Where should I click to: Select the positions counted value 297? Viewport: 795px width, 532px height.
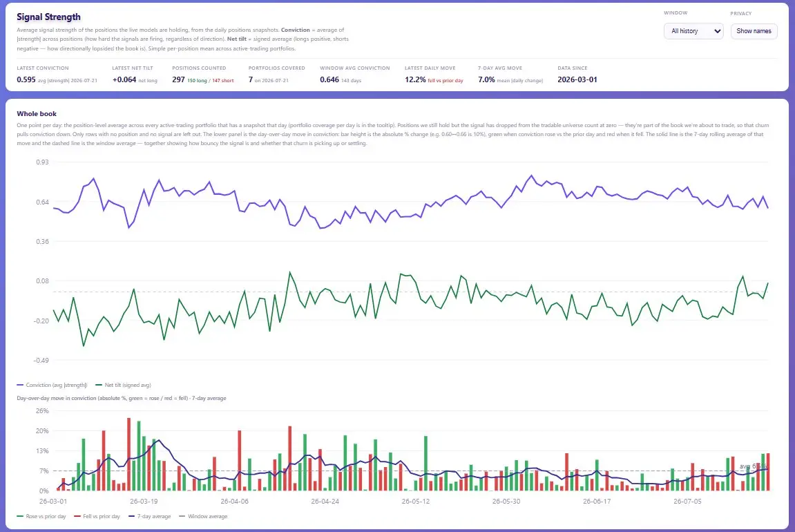point(178,79)
